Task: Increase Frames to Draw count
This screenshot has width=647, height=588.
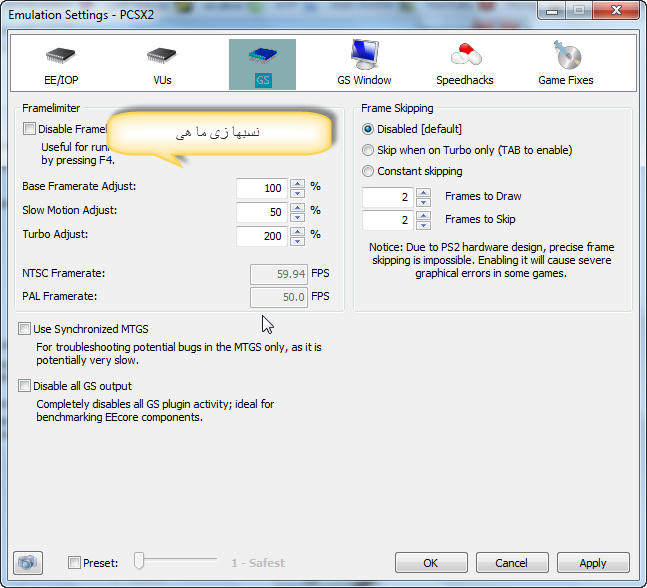Action: (x=423, y=192)
